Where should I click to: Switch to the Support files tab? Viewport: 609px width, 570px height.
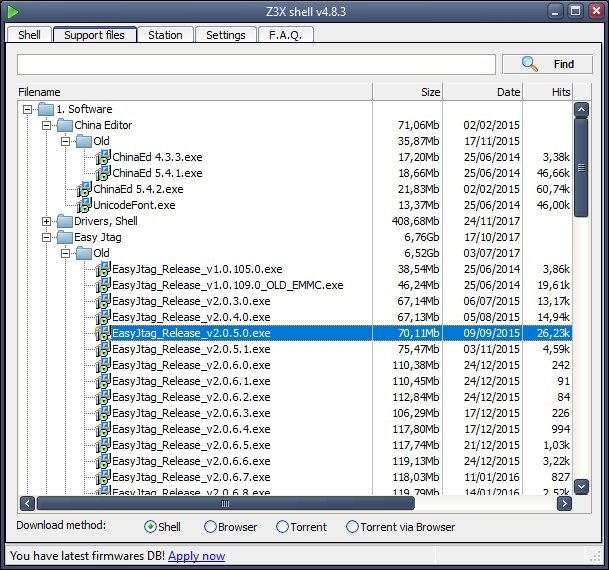point(94,35)
